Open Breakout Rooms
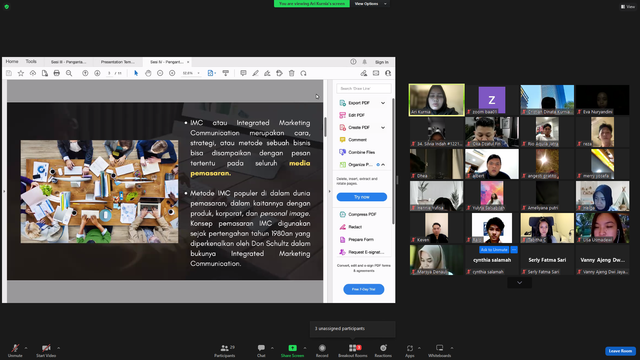The width and height of the screenshot is (640, 360). click(x=353, y=351)
